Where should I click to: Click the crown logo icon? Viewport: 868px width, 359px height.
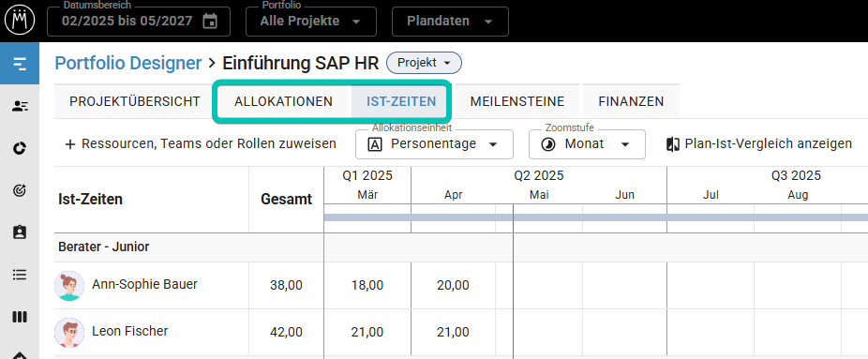(x=20, y=21)
